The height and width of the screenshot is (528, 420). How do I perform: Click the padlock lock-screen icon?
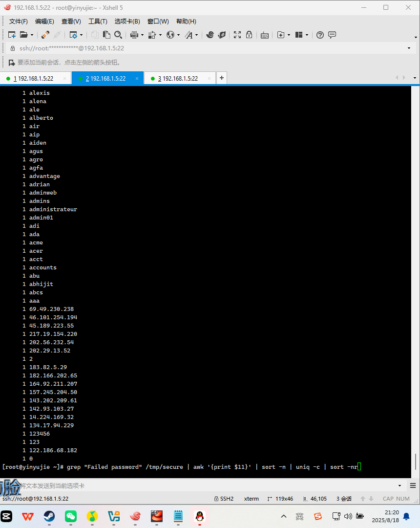(x=249, y=35)
